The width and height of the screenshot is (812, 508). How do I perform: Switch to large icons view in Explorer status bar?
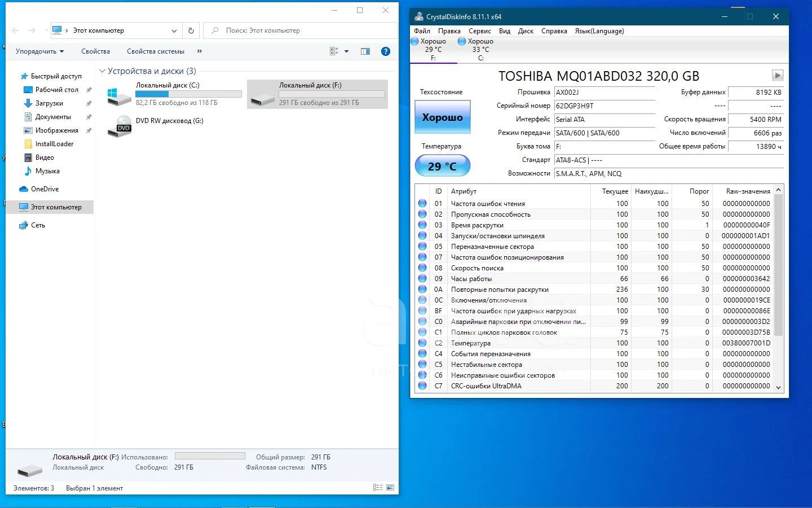[390, 488]
